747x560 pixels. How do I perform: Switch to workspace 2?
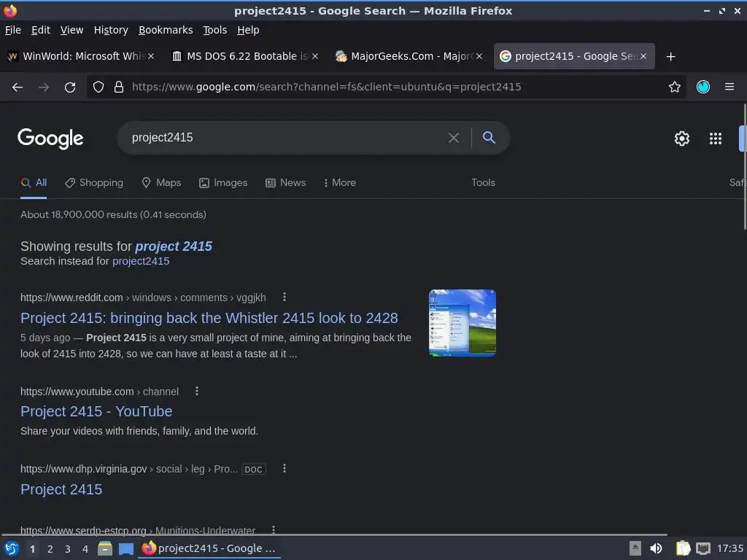tap(50, 549)
